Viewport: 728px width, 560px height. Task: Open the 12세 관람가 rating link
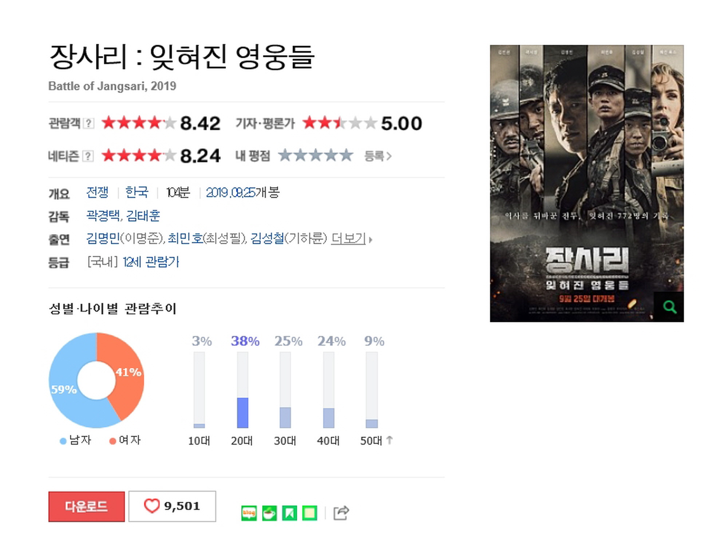click(x=151, y=262)
